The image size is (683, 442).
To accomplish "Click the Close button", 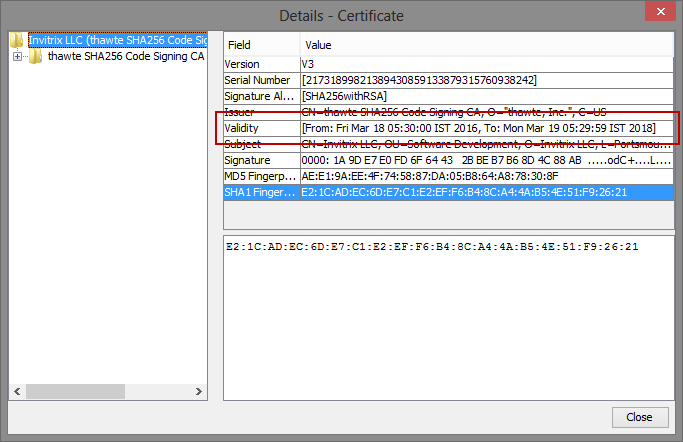I will [x=640, y=417].
